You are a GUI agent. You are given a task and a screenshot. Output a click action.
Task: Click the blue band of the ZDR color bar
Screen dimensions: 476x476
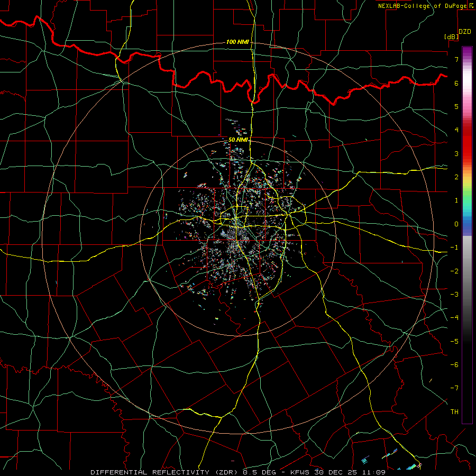click(467, 226)
